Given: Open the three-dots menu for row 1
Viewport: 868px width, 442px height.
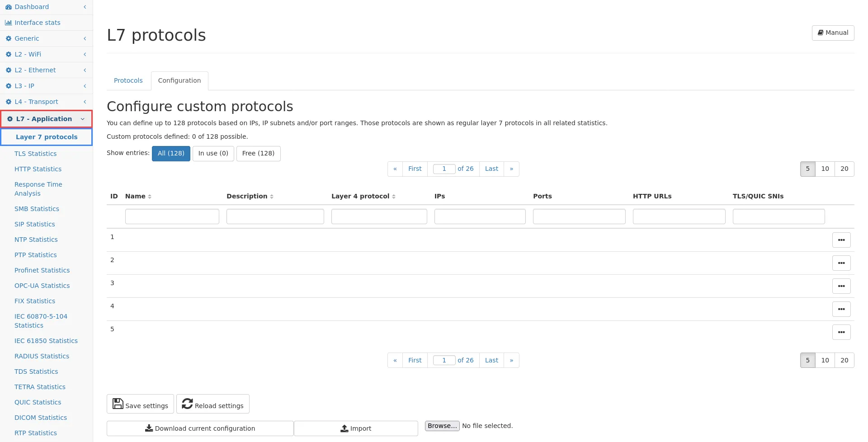Looking at the screenshot, I should click(841, 240).
